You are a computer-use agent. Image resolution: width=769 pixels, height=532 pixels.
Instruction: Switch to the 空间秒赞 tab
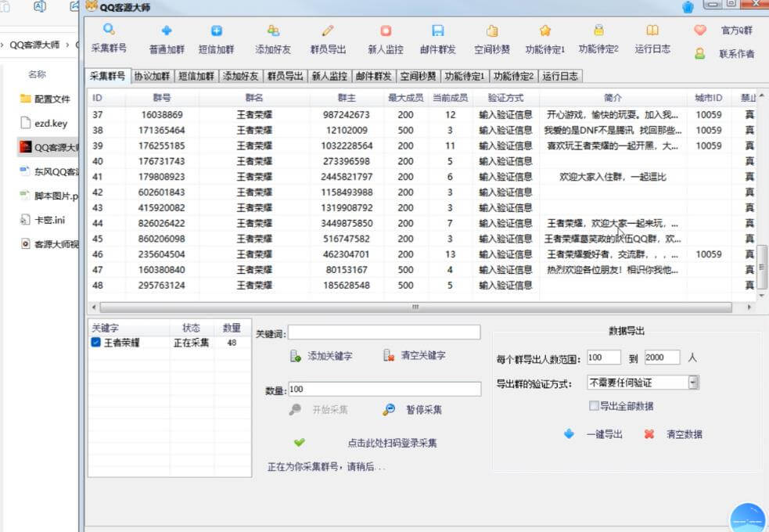[418, 76]
